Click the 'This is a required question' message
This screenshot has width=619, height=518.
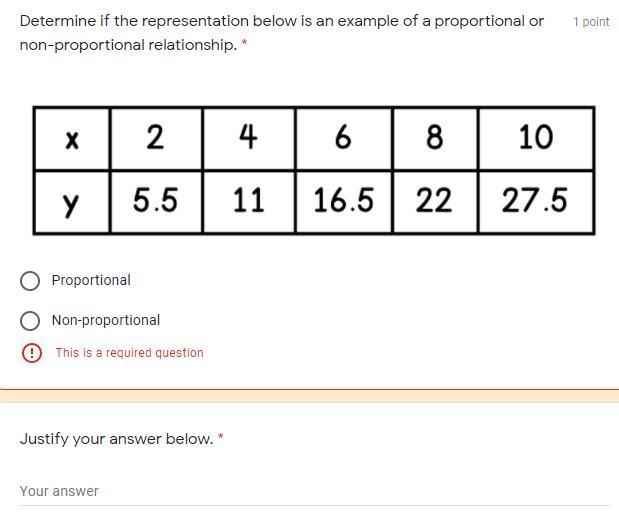coord(129,353)
